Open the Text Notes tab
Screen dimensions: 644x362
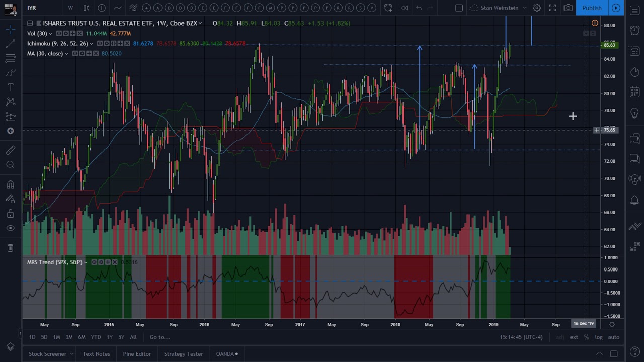point(96,354)
